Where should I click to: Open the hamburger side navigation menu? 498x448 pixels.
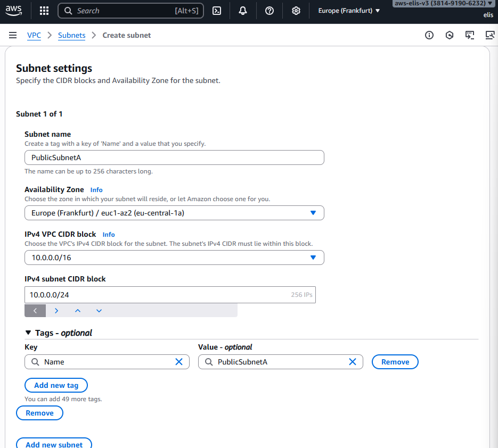click(x=13, y=35)
